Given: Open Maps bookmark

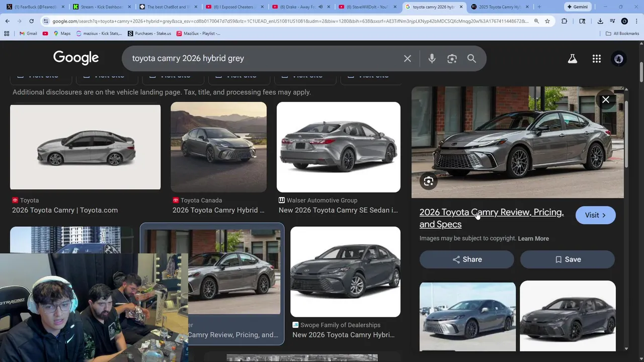Looking at the screenshot, I should click(62, 33).
